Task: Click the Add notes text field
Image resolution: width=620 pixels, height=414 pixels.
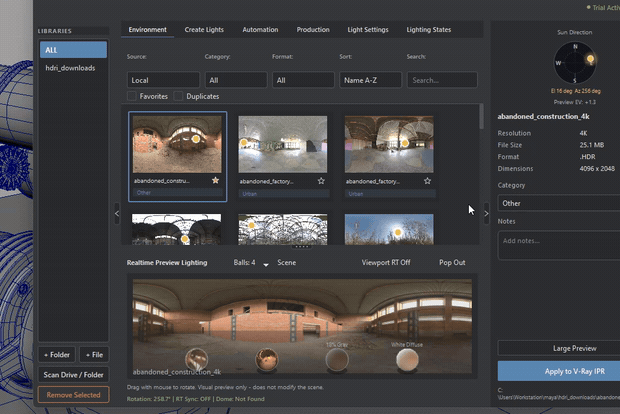Action: click(x=559, y=246)
